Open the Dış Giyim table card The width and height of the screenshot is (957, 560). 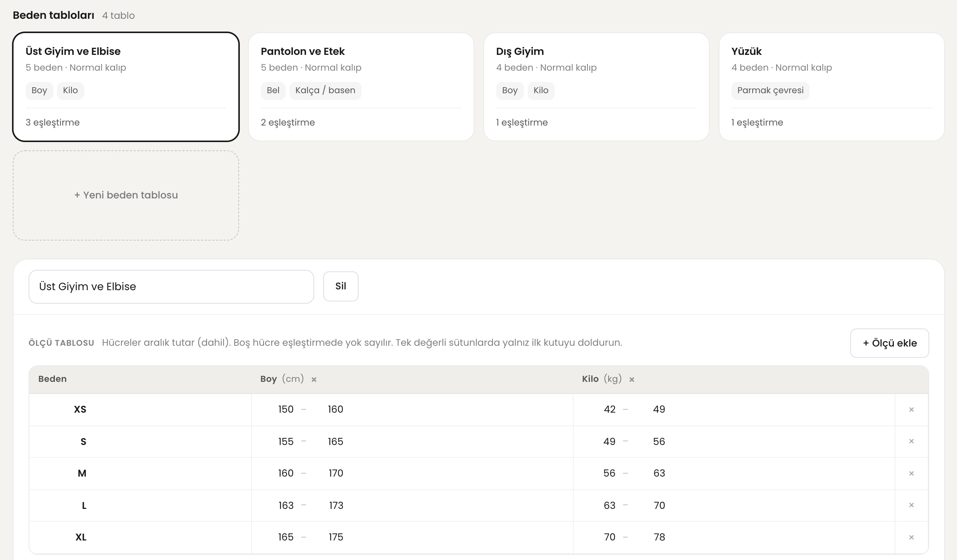[x=596, y=86]
